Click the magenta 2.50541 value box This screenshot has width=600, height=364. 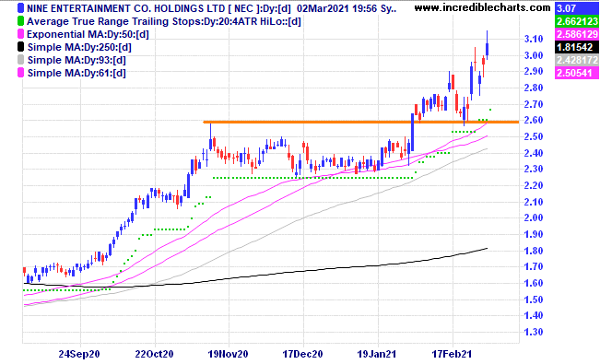[x=576, y=73]
